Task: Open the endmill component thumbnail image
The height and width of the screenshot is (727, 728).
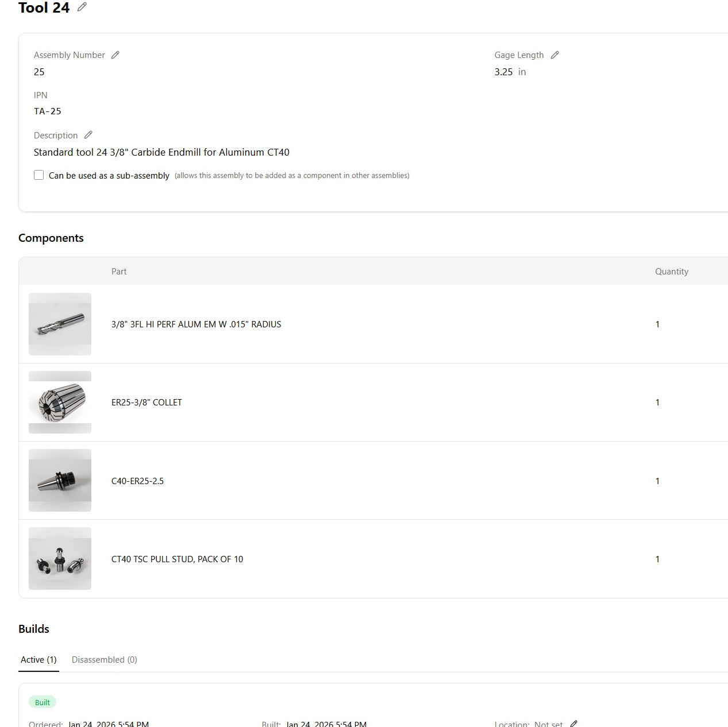Action: [59, 324]
